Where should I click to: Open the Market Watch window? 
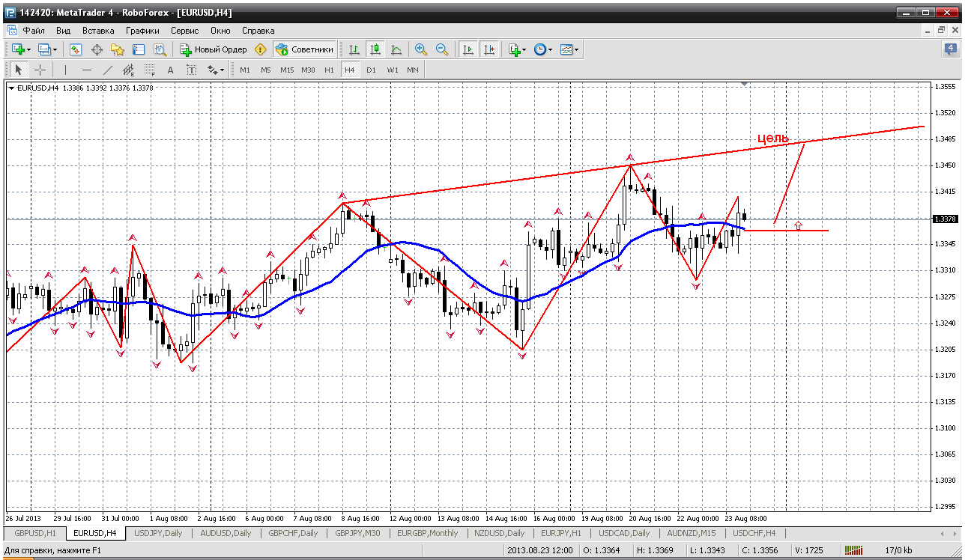point(76,49)
